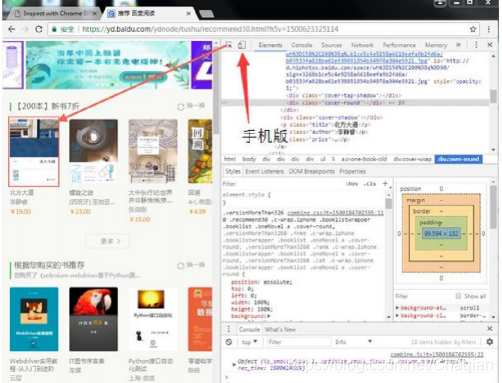Toggle the .cls class editor button
This screenshot has height=383, width=502.
(370, 184)
